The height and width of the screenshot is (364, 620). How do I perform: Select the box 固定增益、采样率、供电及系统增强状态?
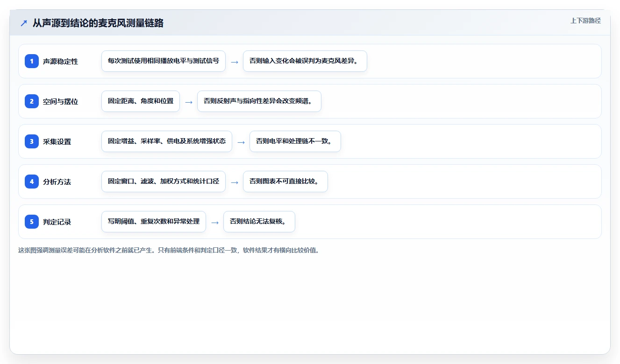[167, 141]
